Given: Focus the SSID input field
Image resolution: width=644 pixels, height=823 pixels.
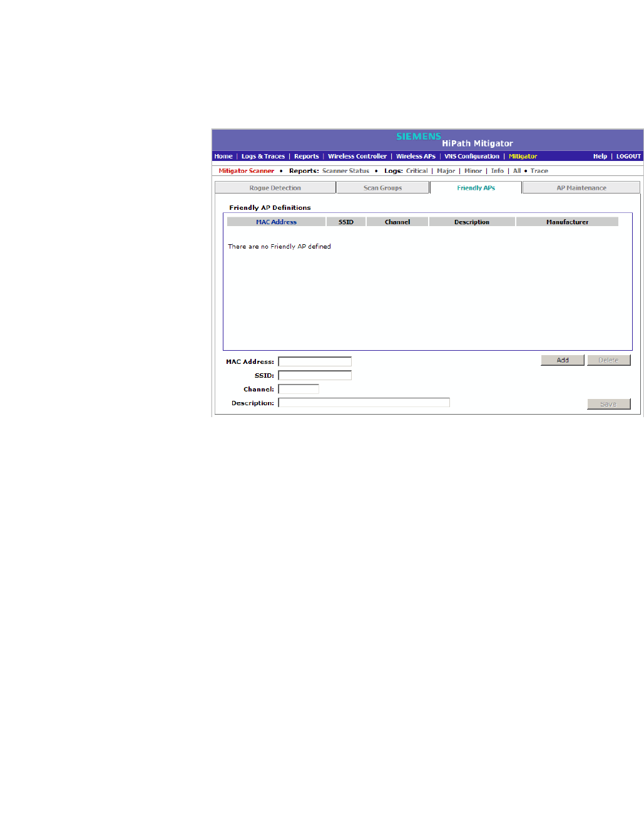Looking at the screenshot, I should pyautogui.click(x=315, y=376).
